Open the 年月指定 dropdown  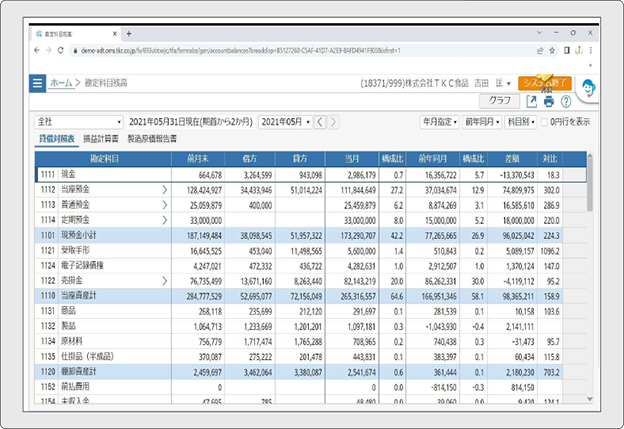(439, 122)
